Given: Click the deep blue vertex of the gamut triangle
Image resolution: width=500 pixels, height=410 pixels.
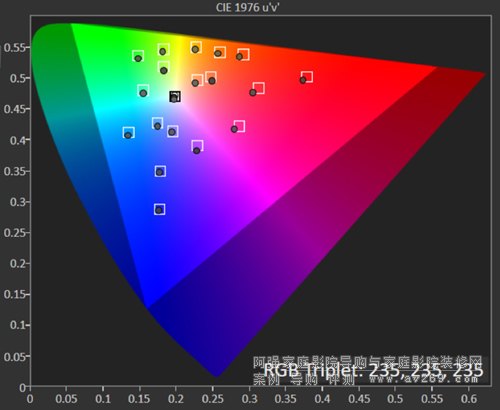Looking at the screenshot, I should click(x=147, y=305).
